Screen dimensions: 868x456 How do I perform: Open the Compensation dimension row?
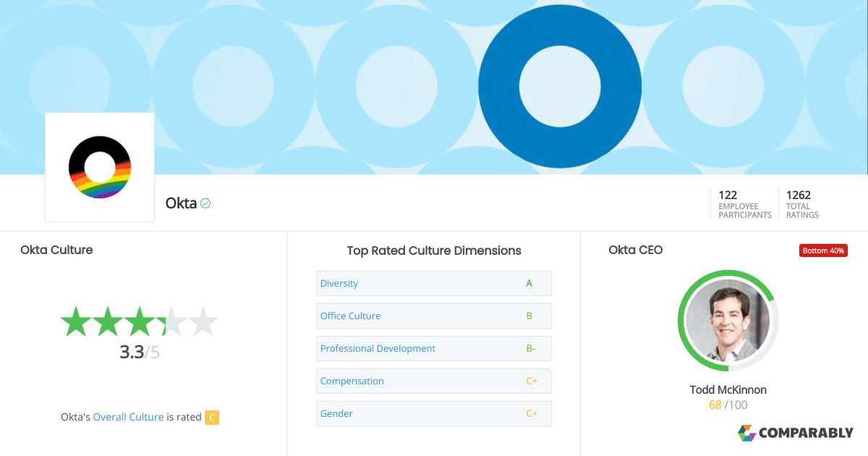(434, 381)
